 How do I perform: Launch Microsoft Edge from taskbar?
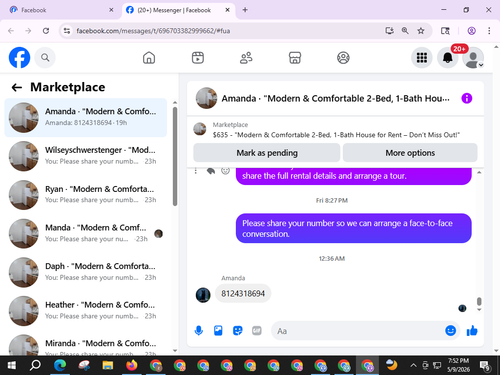pos(60,366)
